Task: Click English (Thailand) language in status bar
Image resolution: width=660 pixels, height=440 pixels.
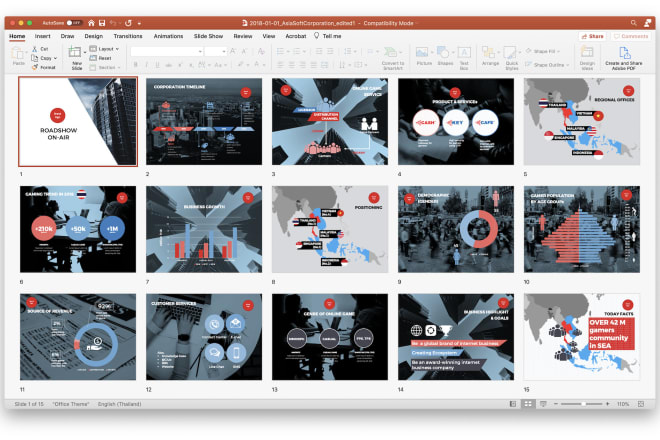Action: point(120,404)
